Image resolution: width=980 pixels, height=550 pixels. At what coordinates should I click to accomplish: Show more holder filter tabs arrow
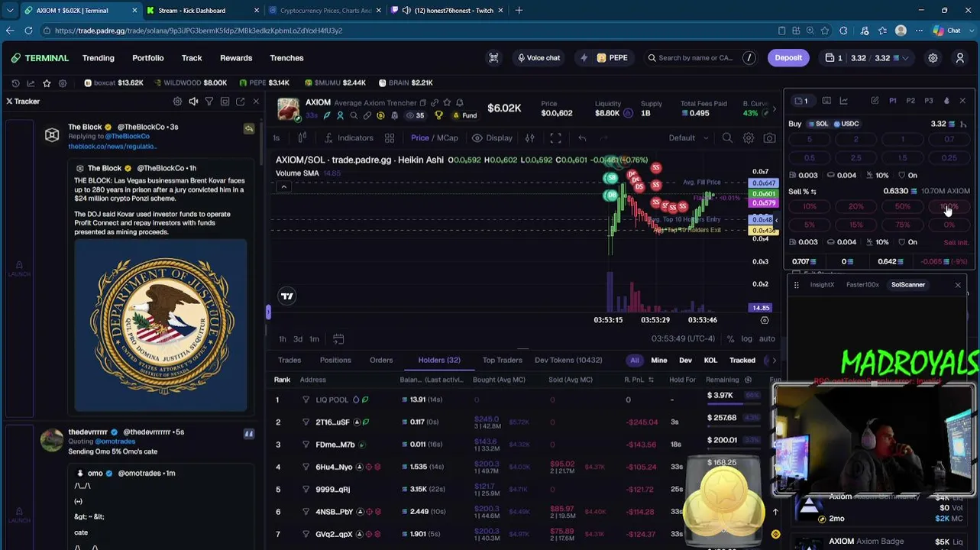tap(774, 361)
